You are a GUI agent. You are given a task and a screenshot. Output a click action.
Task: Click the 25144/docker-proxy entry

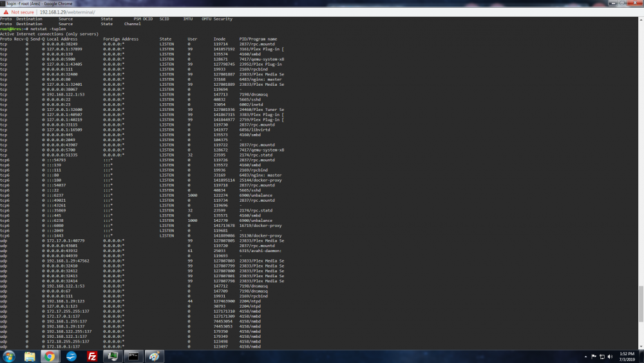click(x=260, y=180)
